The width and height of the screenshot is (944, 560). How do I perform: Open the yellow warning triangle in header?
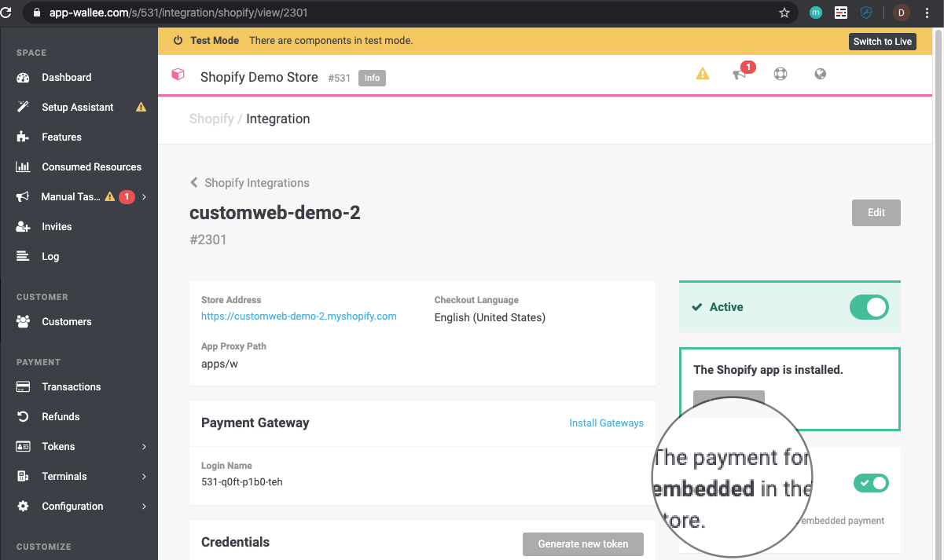click(x=703, y=74)
